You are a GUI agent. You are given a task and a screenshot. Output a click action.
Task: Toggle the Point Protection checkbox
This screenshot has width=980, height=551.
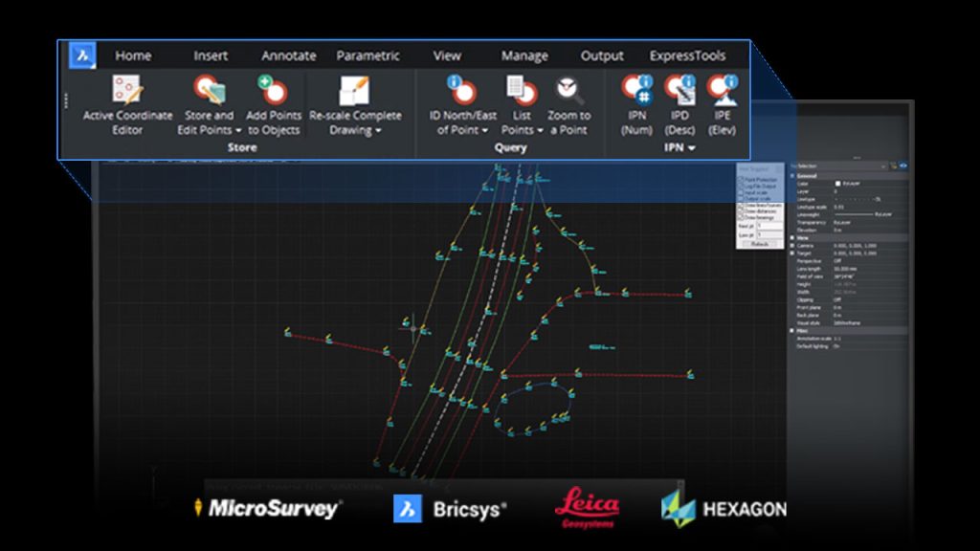pyautogui.click(x=740, y=179)
